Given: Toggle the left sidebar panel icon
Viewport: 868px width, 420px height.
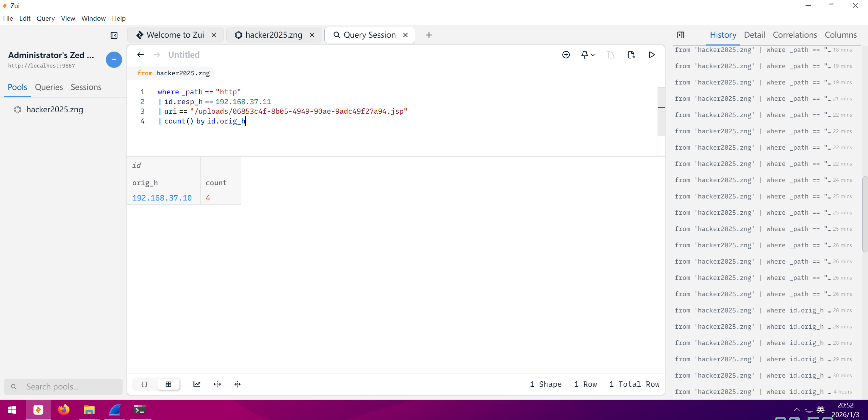Looking at the screenshot, I should tap(114, 35).
